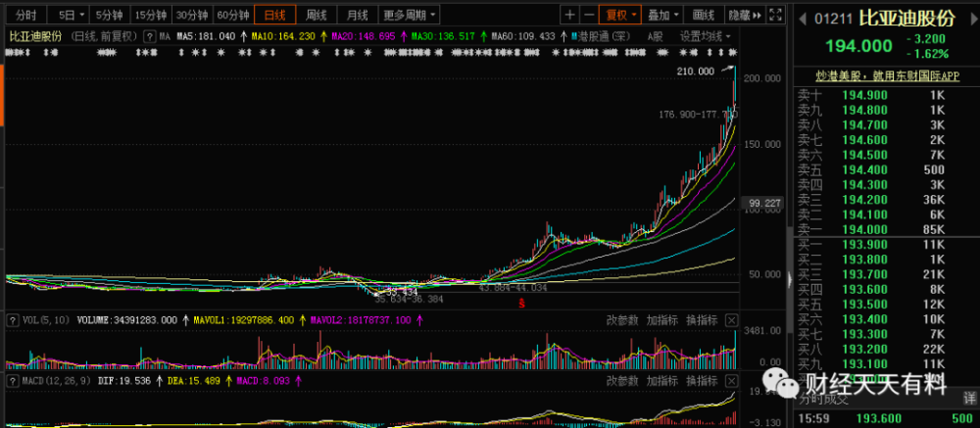Click the 比亚迪股份 label above chart

coord(35,36)
